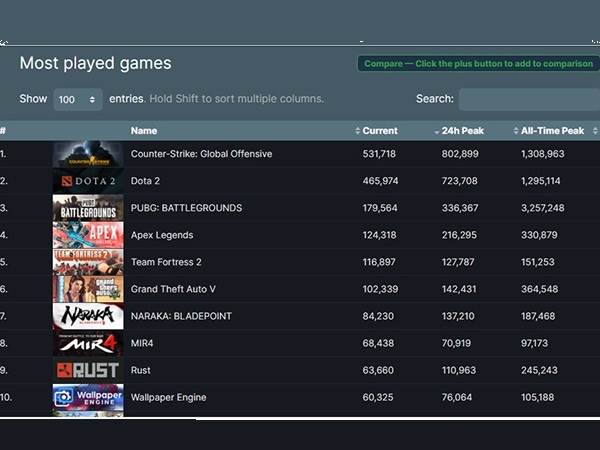
Task: Open the Dota 2 name link
Action: (145, 181)
